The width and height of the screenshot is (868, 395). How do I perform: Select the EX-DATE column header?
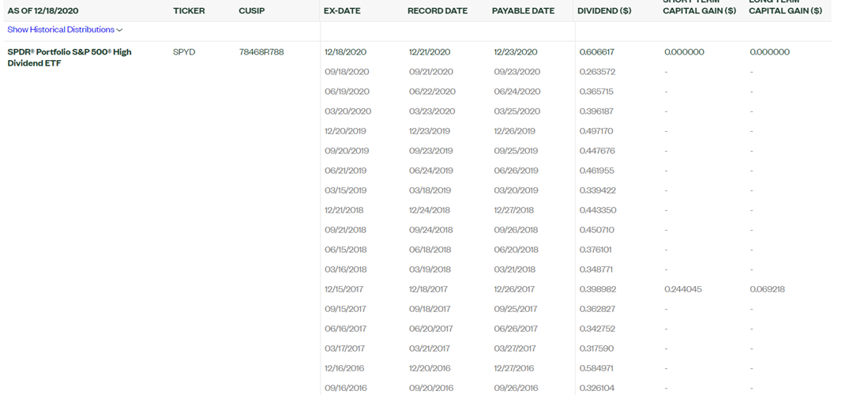click(x=342, y=11)
